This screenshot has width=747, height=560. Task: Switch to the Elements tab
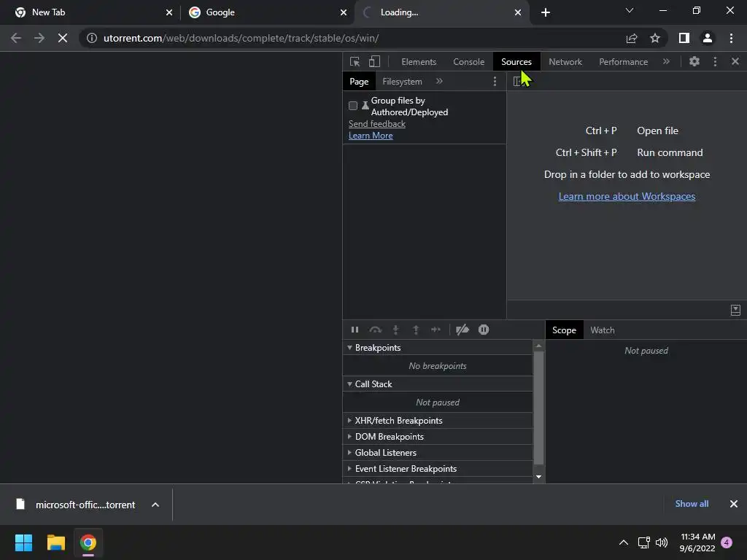click(x=418, y=62)
